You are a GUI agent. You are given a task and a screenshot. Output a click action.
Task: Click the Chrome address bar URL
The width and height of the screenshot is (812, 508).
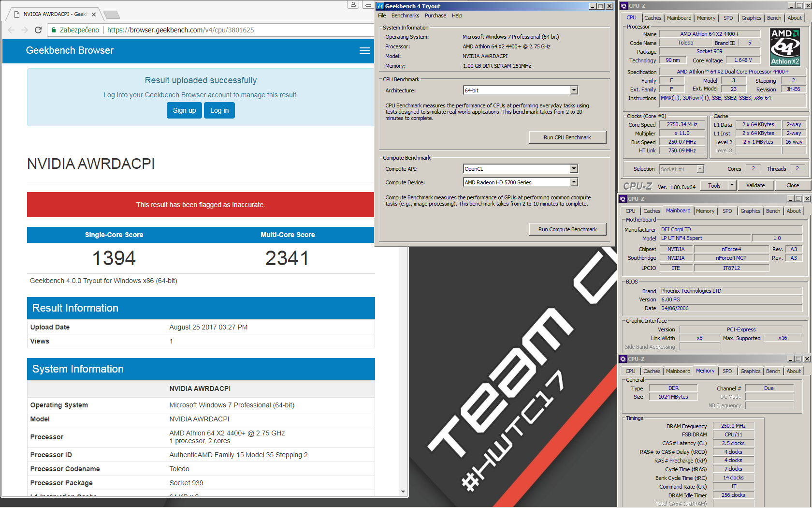180,30
